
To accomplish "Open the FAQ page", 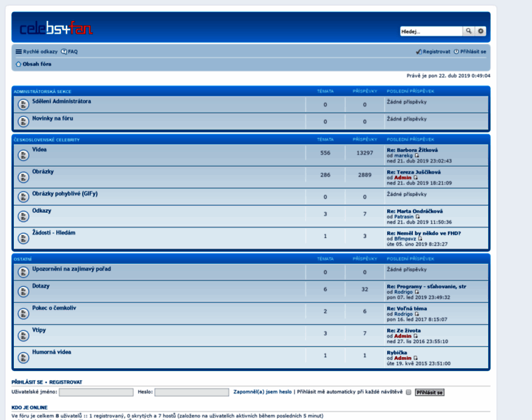I will 69,52.
